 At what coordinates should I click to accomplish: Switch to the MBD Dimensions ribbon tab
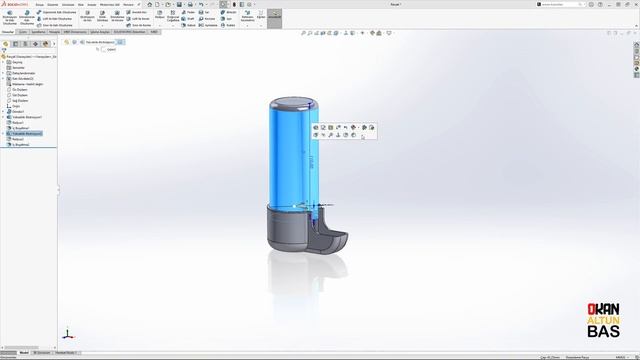point(75,32)
